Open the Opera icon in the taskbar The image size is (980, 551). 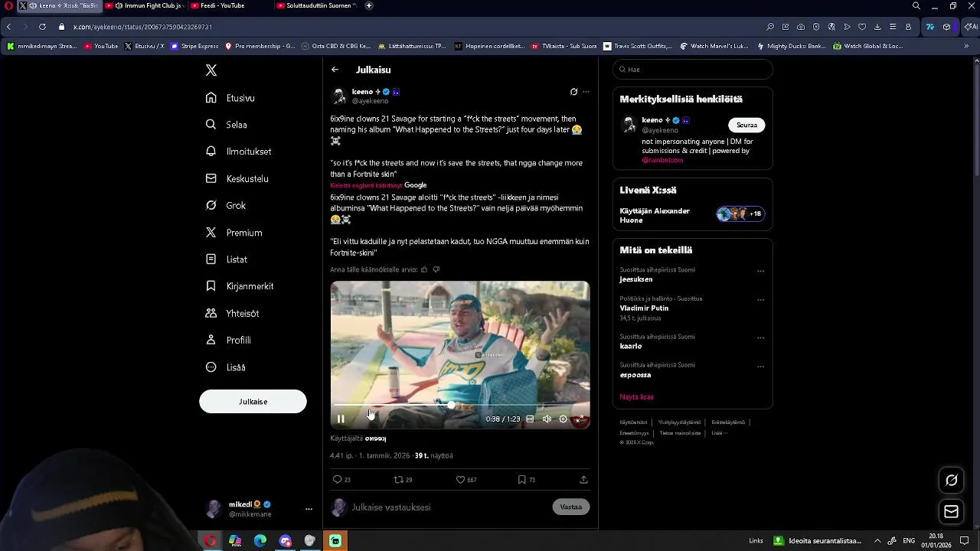(210, 541)
